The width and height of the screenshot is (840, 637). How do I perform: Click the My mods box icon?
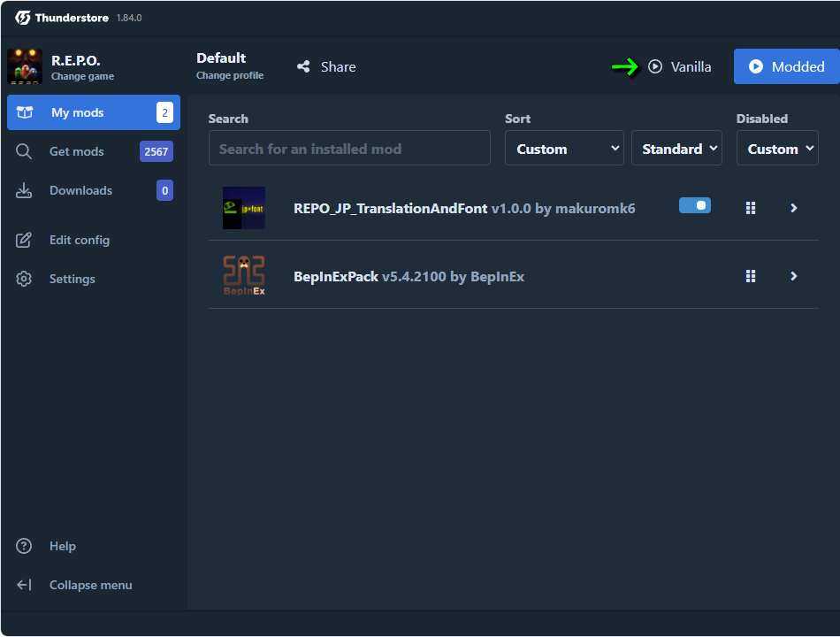(25, 112)
